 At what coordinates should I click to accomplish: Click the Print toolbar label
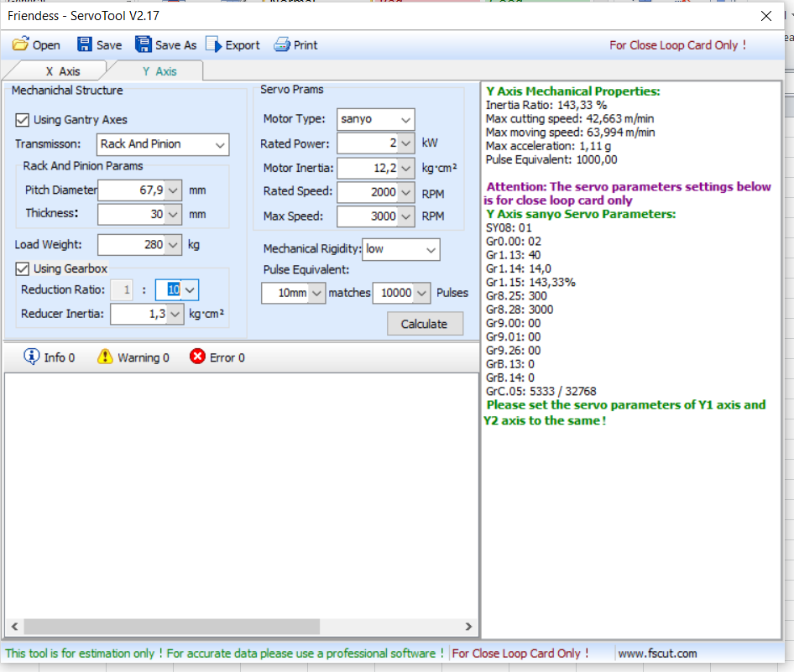[x=306, y=45]
